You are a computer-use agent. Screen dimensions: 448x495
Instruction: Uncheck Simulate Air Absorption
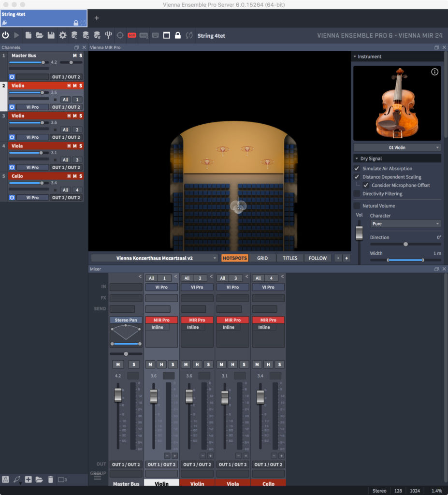[357, 169]
